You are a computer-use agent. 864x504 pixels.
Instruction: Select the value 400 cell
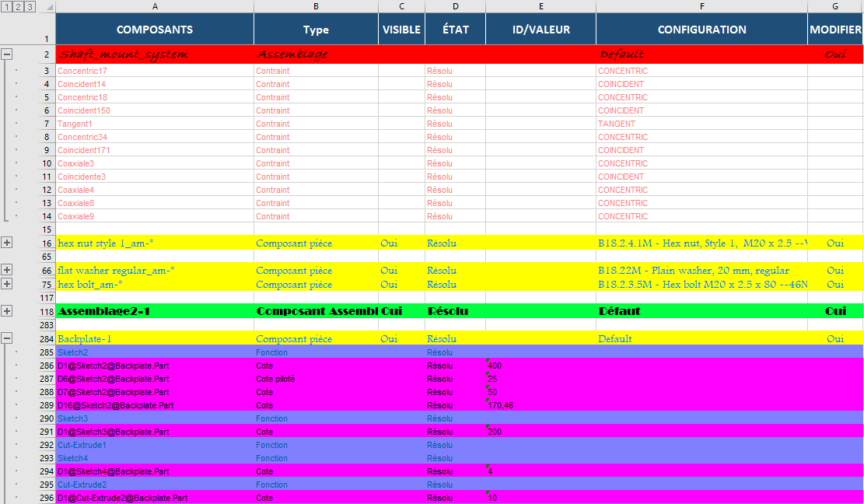click(540, 366)
